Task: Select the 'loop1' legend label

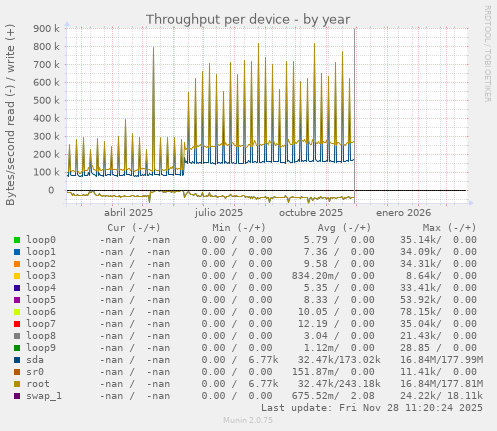Action: coord(41,252)
